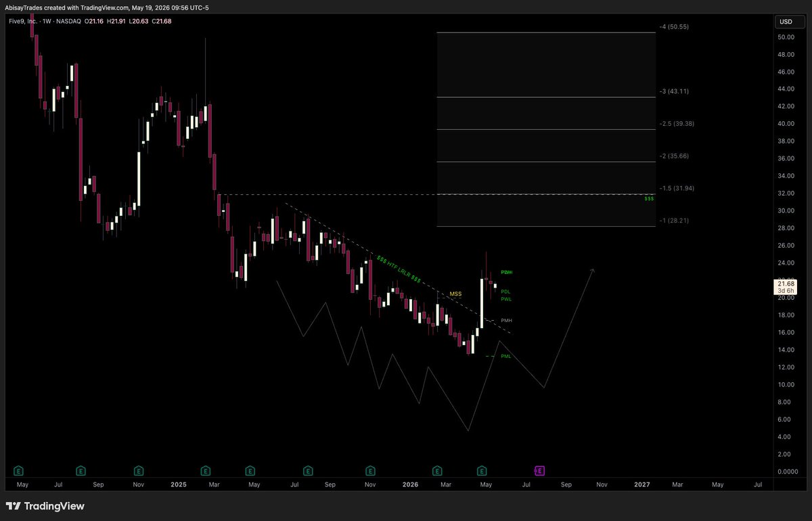This screenshot has width=812, height=521.
Task: Click the $$$ HTF LRLR $$$ trendline label
Action: pos(399,269)
